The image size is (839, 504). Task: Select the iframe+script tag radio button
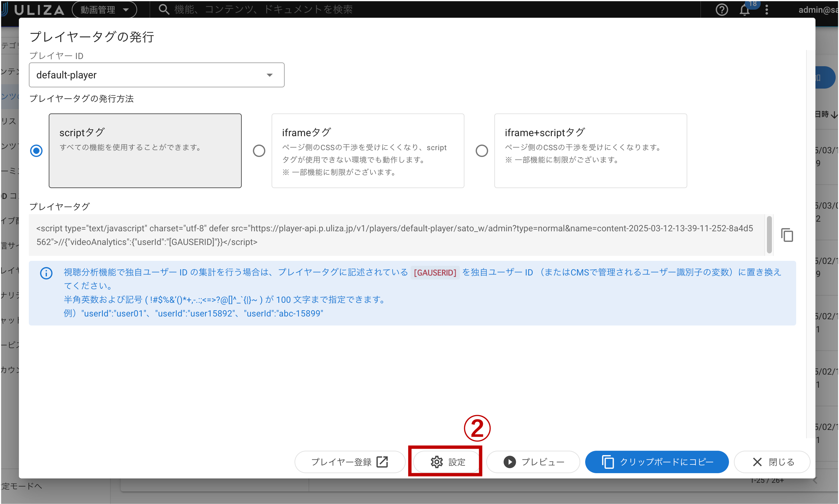click(x=482, y=151)
